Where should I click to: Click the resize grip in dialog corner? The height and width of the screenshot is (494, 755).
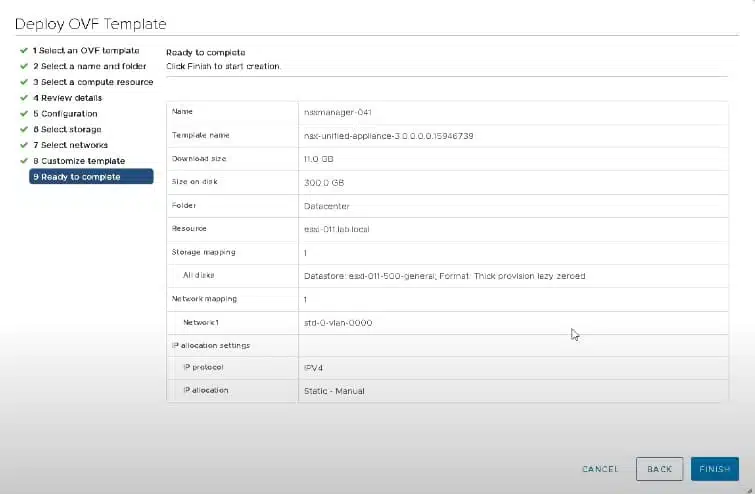click(x=749, y=490)
